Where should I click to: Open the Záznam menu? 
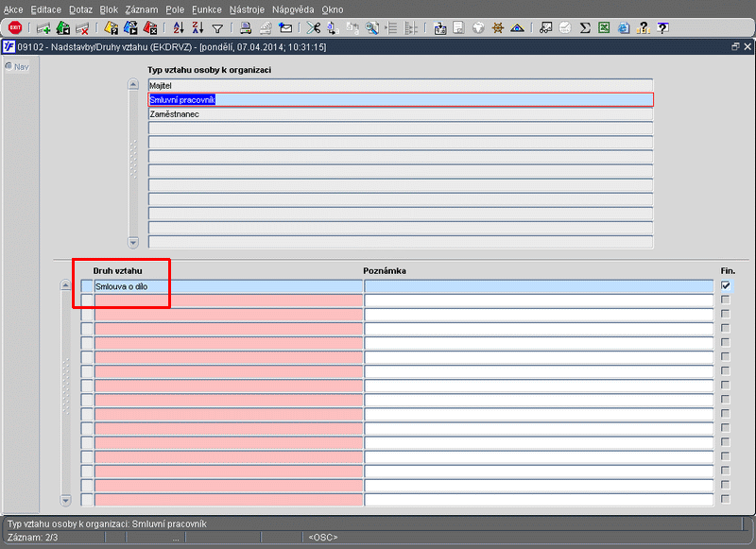coord(142,9)
